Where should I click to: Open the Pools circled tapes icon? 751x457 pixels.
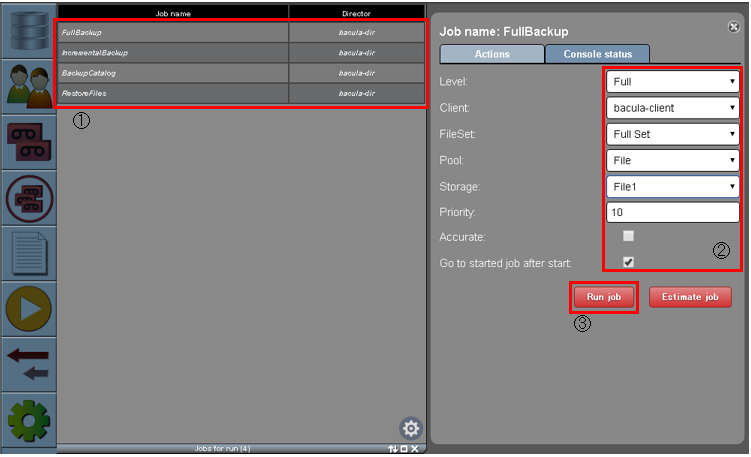pyautogui.click(x=29, y=199)
